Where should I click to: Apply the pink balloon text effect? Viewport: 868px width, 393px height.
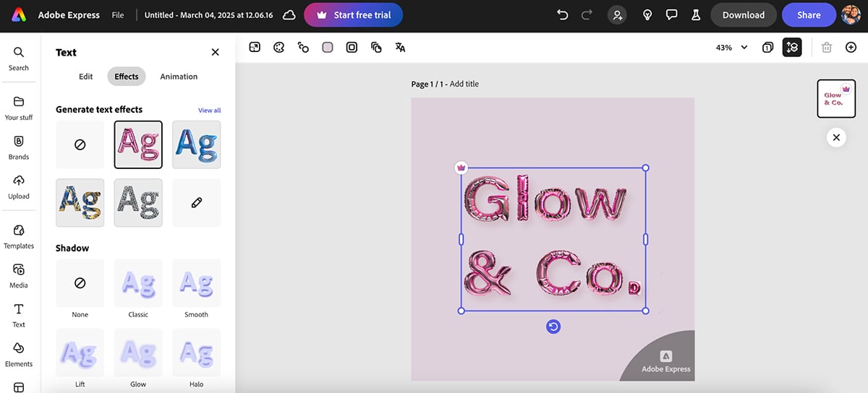tap(138, 144)
